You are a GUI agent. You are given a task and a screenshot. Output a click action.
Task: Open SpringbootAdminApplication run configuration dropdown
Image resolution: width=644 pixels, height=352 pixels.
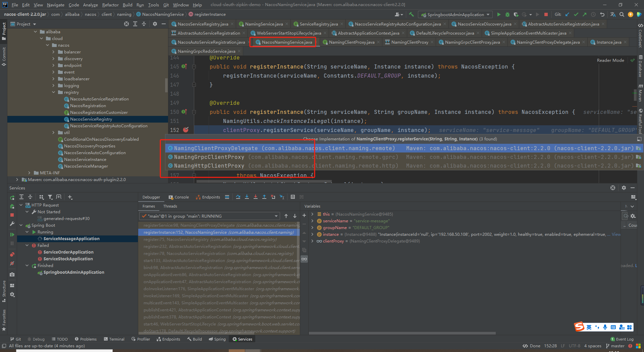[455, 14]
